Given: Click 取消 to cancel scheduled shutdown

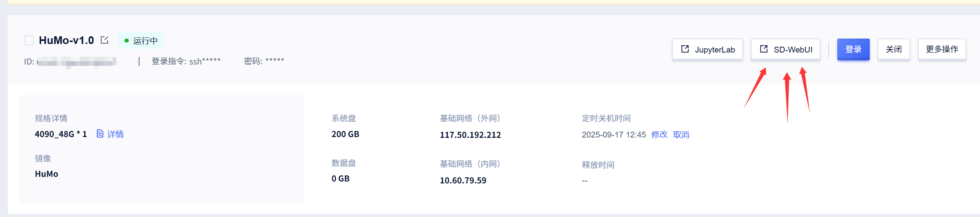Looking at the screenshot, I should click(681, 134).
